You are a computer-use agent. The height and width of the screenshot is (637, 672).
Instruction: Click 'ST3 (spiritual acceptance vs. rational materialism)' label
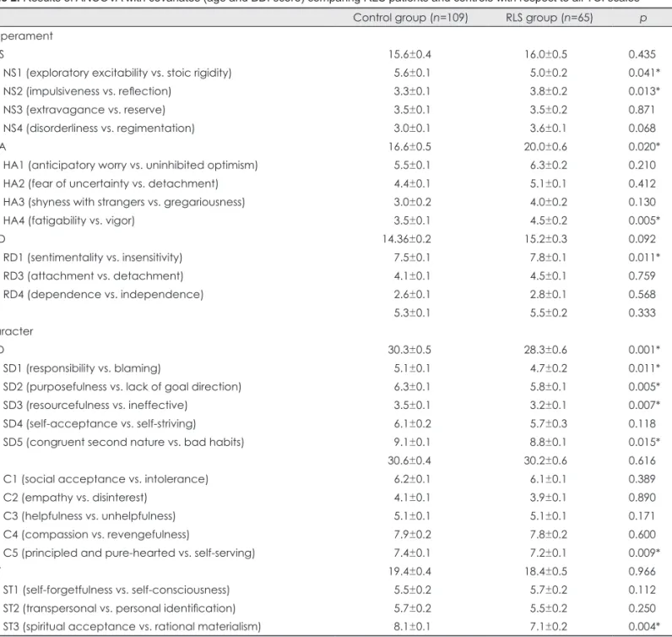[132, 627]
